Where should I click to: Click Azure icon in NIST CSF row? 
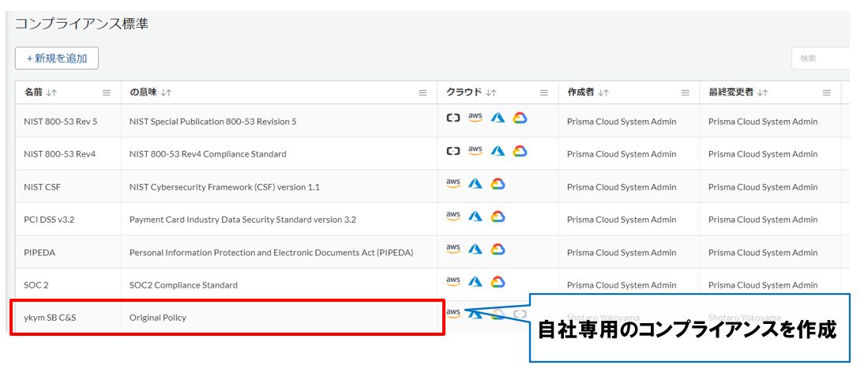pyautogui.click(x=475, y=183)
